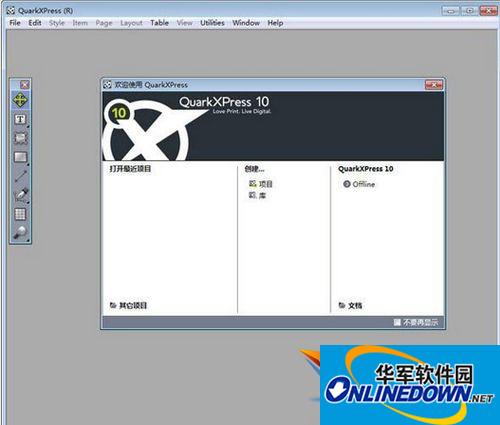Minimize the QuarkXPress main window
This screenshot has height=425, width=500.
click(x=450, y=11)
